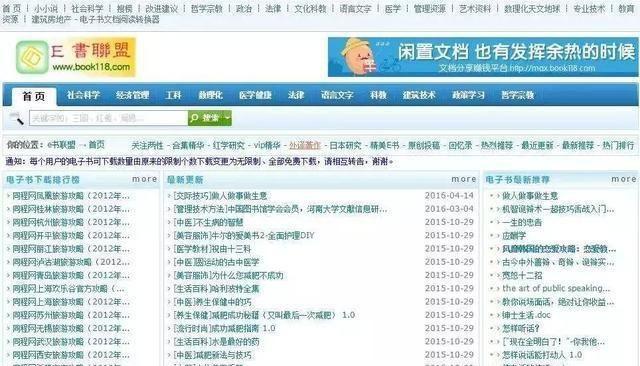Screen dimensions: 640x366
Task: Open the 闲置文档 advertisement banner
Action: pos(483,57)
